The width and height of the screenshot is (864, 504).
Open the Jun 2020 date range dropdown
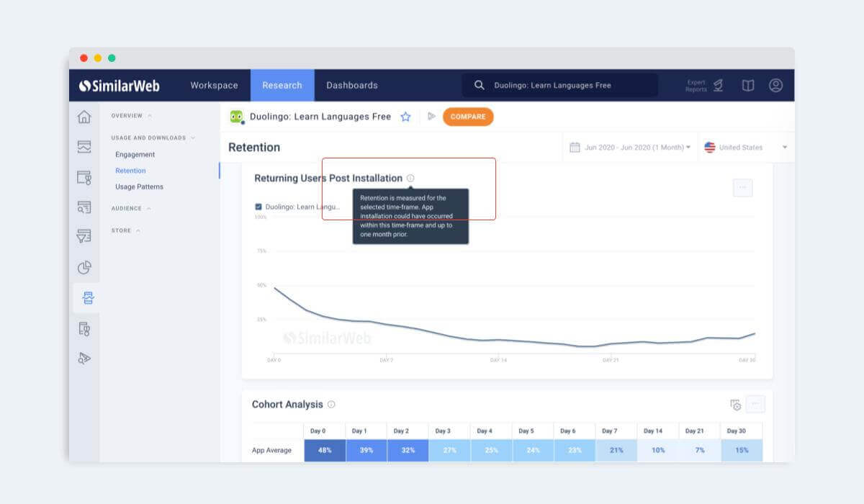pos(630,147)
